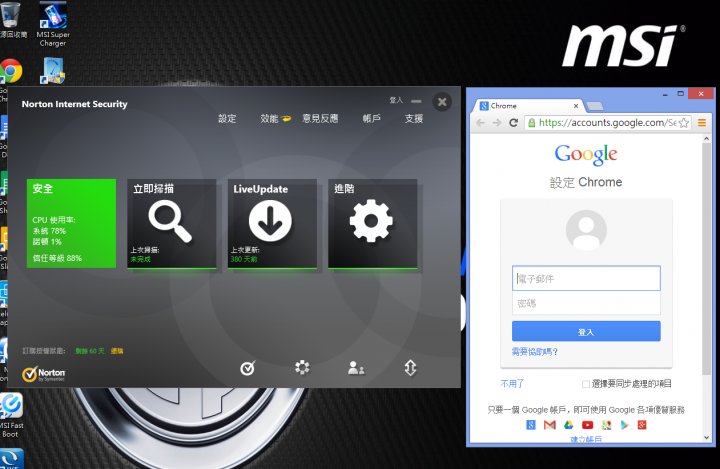Click the Gmail icon on Google page
The width and height of the screenshot is (720, 469).
tap(550, 425)
